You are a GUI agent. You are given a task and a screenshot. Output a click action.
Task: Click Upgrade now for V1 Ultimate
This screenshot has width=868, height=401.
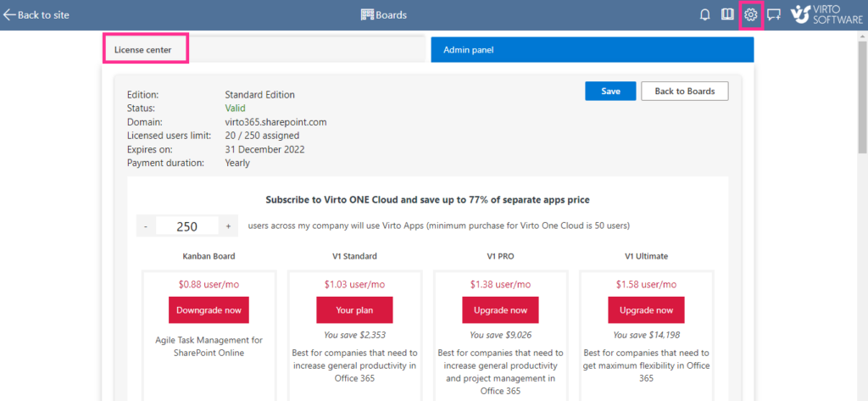coord(646,310)
